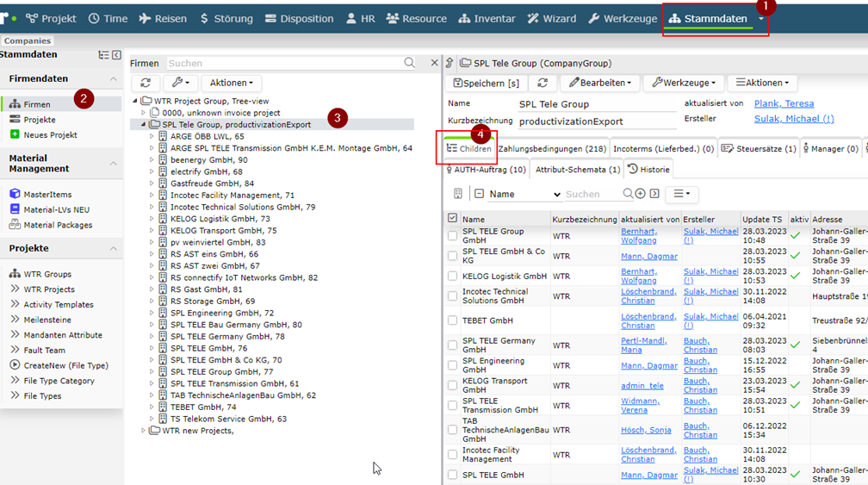This screenshot has height=485, width=868.
Task: Collapse SPL Tele Group tree node
Action: tap(143, 125)
